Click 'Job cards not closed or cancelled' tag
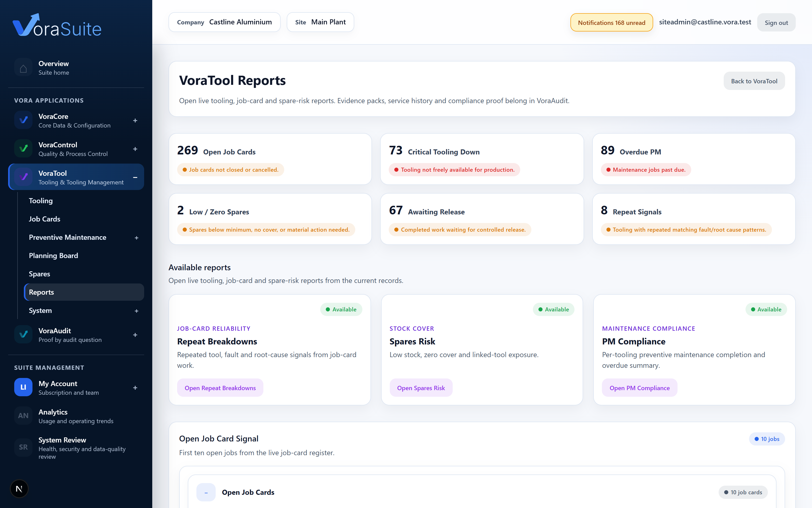This screenshot has width=812, height=508. (230, 170)
